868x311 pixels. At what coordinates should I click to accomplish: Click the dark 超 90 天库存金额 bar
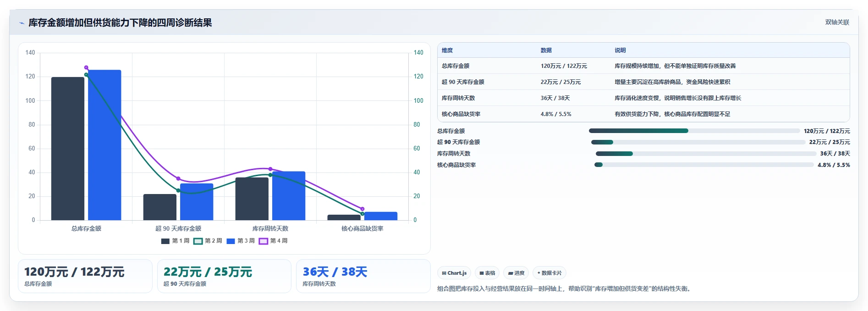(160, 207)
